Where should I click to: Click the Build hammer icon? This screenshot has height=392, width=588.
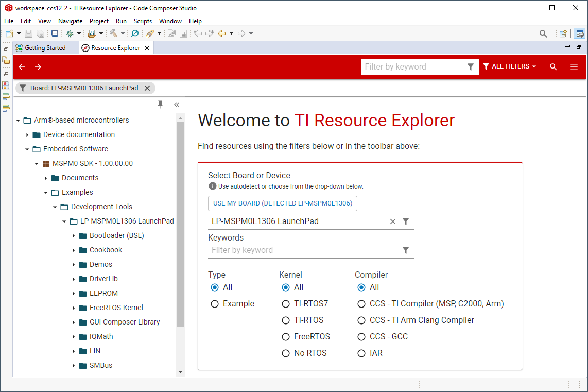[x=113, y=33]
